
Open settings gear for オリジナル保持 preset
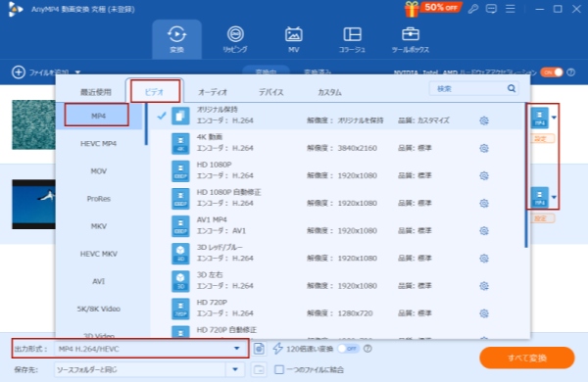click(x=484, y=120)
